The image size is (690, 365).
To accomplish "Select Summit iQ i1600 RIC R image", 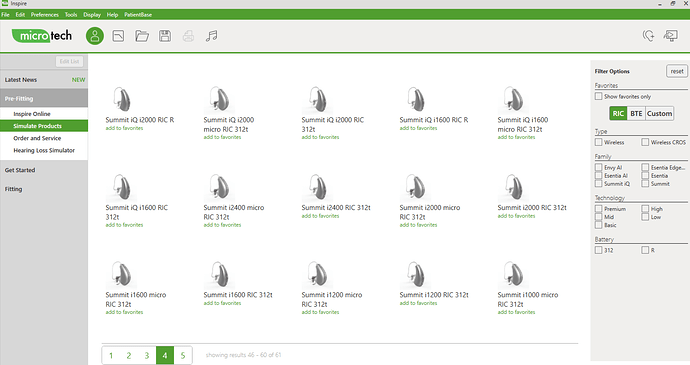I will click(415, 100).
